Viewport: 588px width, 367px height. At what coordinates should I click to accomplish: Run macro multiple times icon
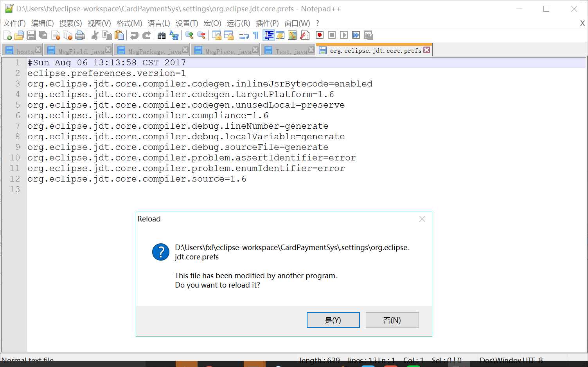(x=356, y=35)
